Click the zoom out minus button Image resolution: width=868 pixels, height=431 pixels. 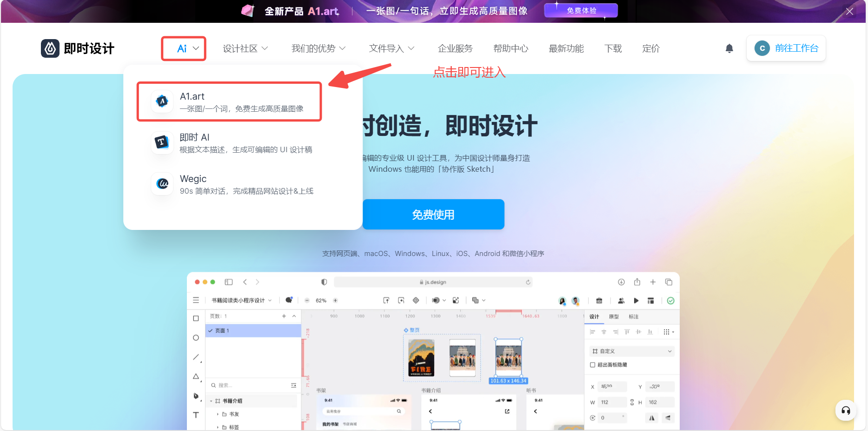307,301
